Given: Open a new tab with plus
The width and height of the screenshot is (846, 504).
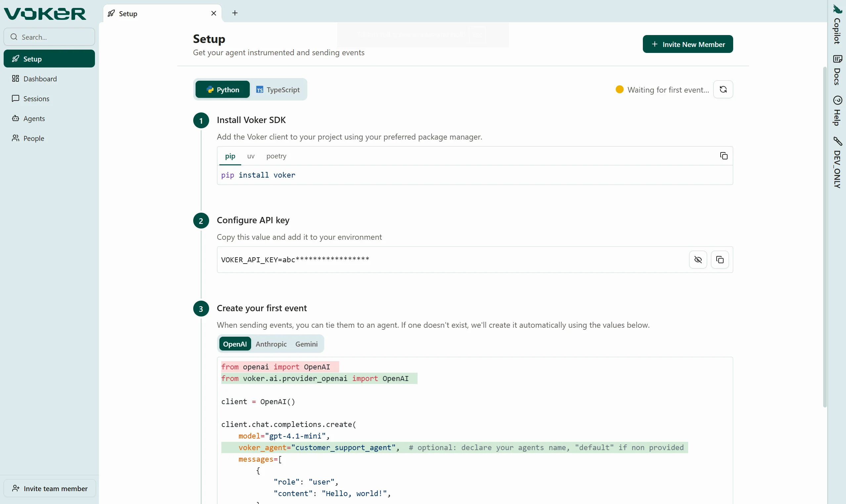Looking at the screenshot, I should coord(235,13).
